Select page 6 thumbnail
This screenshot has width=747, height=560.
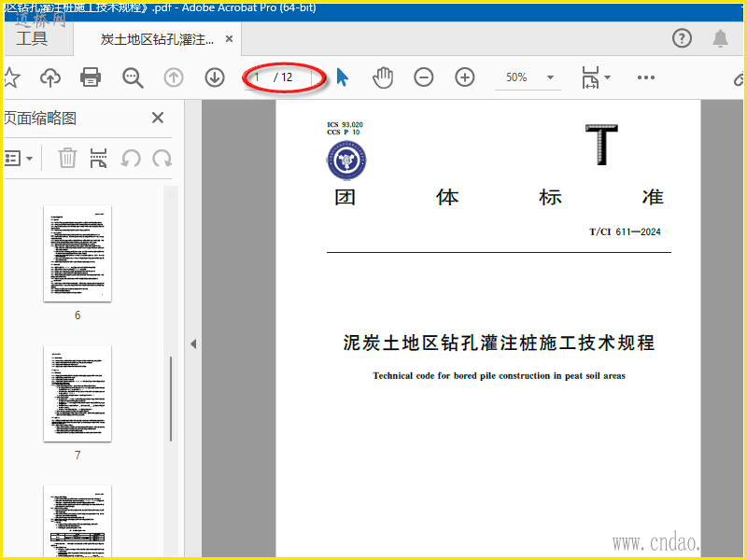pyautogui.click(x=78, y=253)
